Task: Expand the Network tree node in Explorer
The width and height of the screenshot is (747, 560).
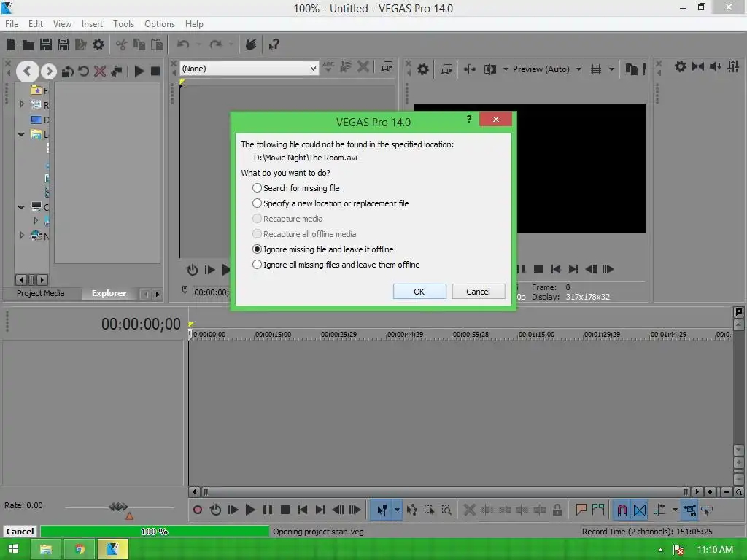Action: pos(21,236)
